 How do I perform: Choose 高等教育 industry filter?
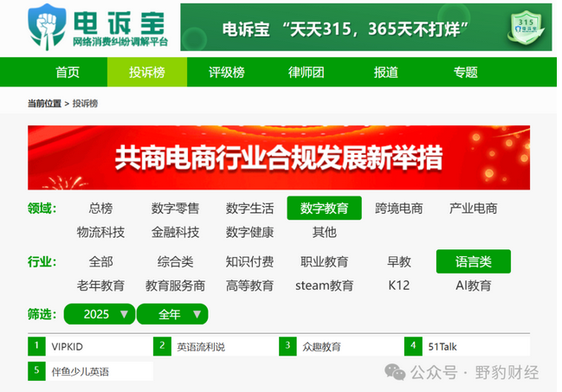(x=249, y=286)
